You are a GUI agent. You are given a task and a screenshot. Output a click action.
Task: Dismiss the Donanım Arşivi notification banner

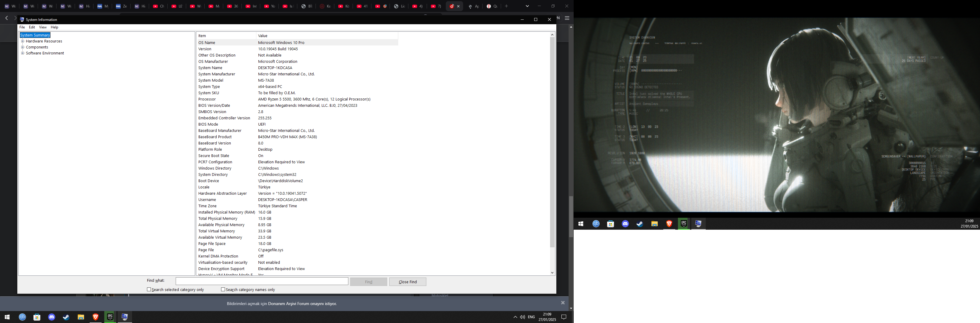pos(563,303)
